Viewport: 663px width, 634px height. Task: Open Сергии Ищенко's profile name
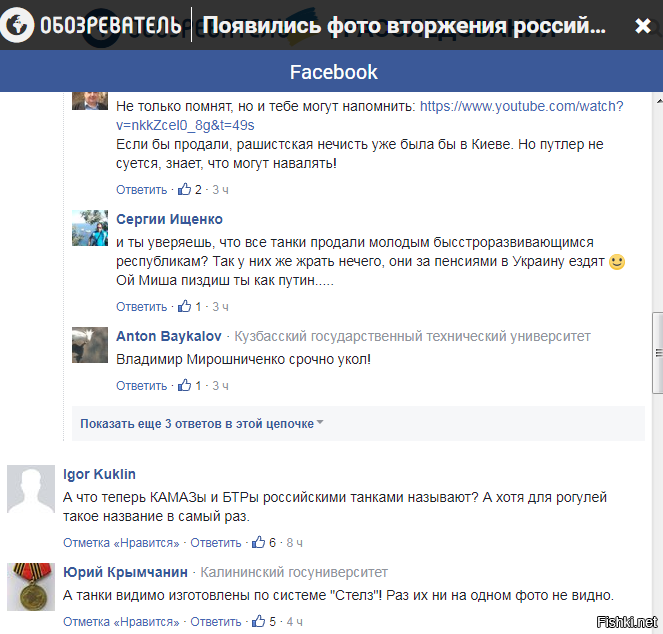pyautogui.click(x=169, y=219)
